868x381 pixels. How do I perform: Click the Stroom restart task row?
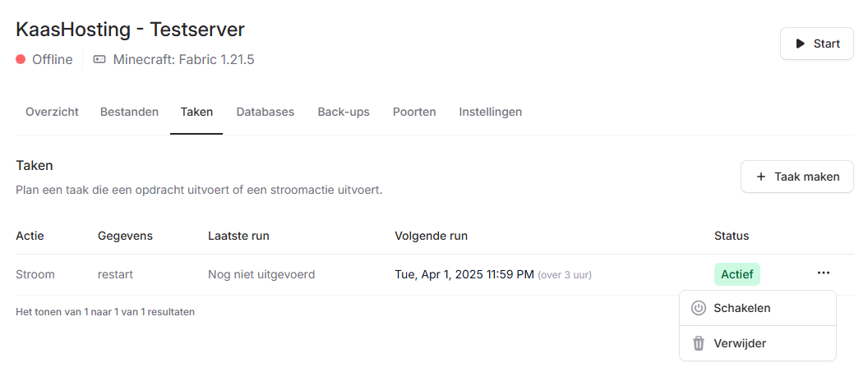[247, 274]
